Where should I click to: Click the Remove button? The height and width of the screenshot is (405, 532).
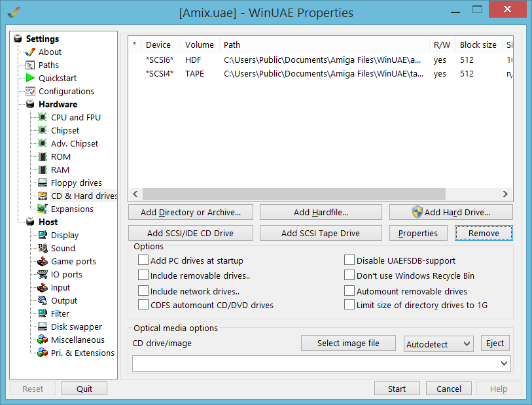(x=484, y=234)
